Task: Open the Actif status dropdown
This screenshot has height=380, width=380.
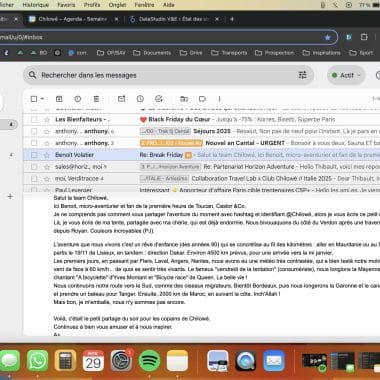Action: pyautogui.click(x=346, y=75)
